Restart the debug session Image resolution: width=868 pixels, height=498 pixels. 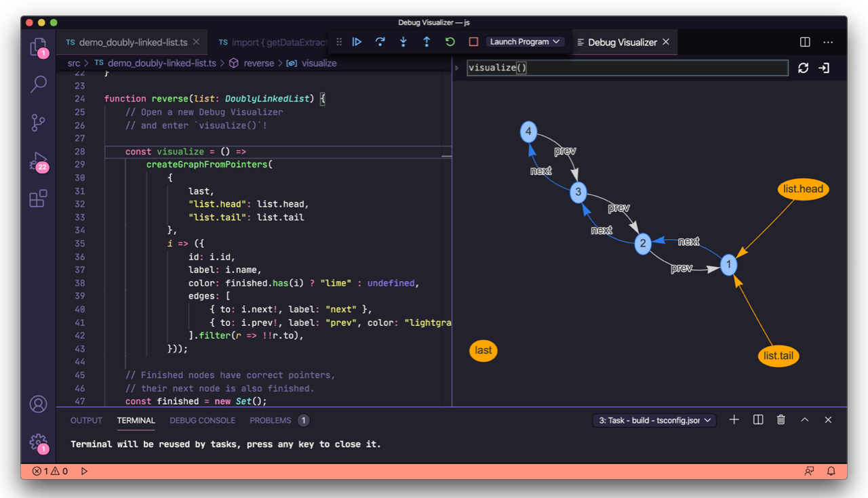pyautogui.click(x=450, y=41)
